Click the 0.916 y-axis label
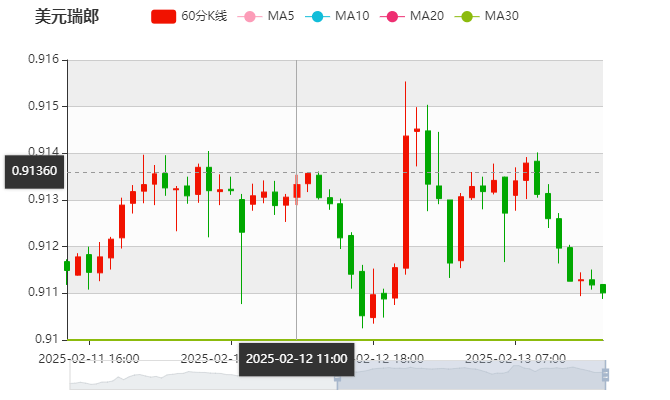Image resolution: width=670 pixels, height=400 pixels. coord(44,60)
